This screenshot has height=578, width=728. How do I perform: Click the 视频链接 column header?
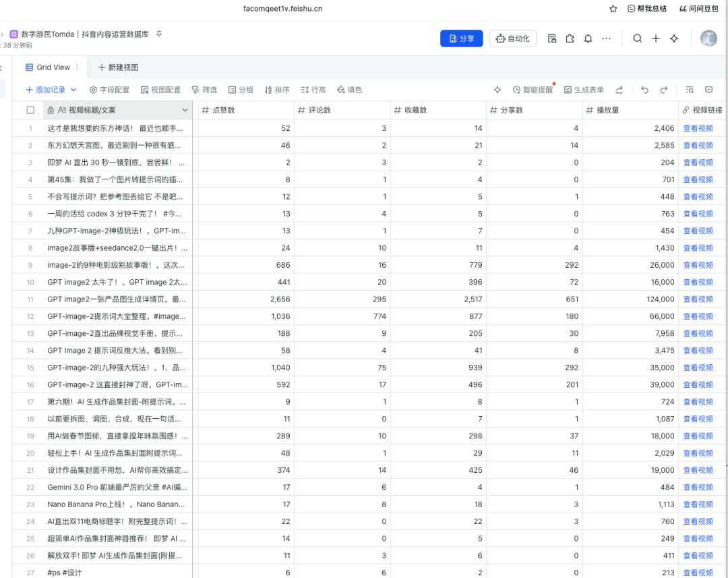(x=703, y=110)
